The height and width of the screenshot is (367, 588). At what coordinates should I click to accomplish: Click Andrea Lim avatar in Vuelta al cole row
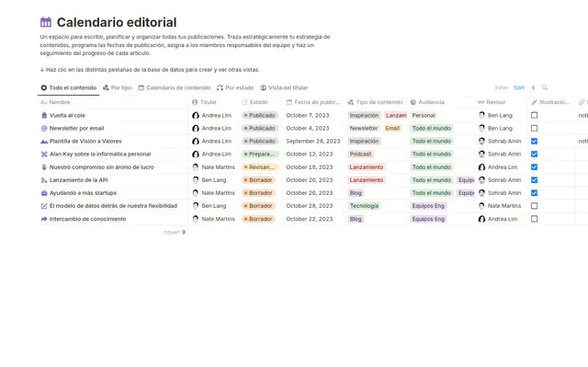pyautogui.click(x=196, y=115)
